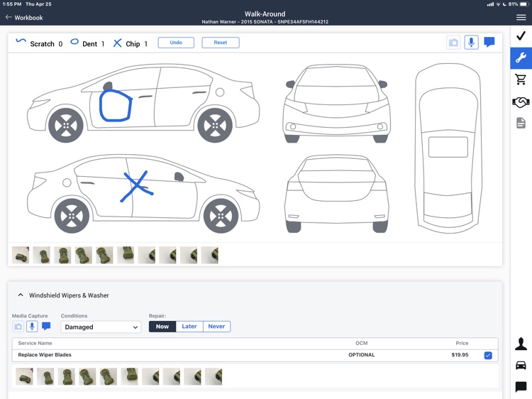Open the Conditions dropdown showing Damaged
Image resolution: width=532 pixels, height=399 pixels.
(x=101, y=327)
